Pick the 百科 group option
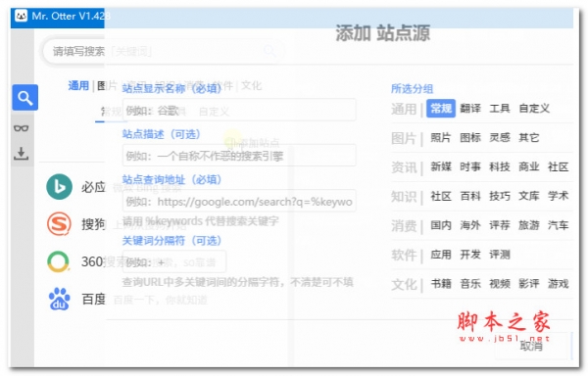This screenshot has height=376, width=588. click(x=470, y=196)
